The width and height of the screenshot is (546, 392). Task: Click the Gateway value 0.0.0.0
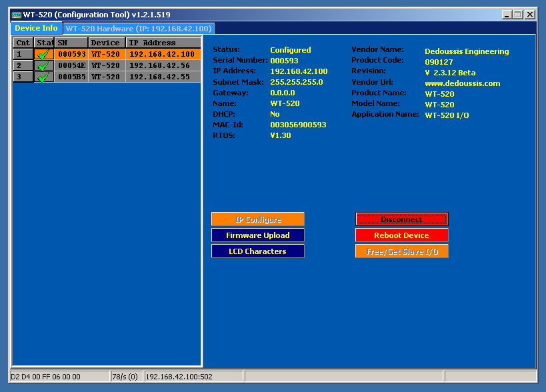coord(283,93)
